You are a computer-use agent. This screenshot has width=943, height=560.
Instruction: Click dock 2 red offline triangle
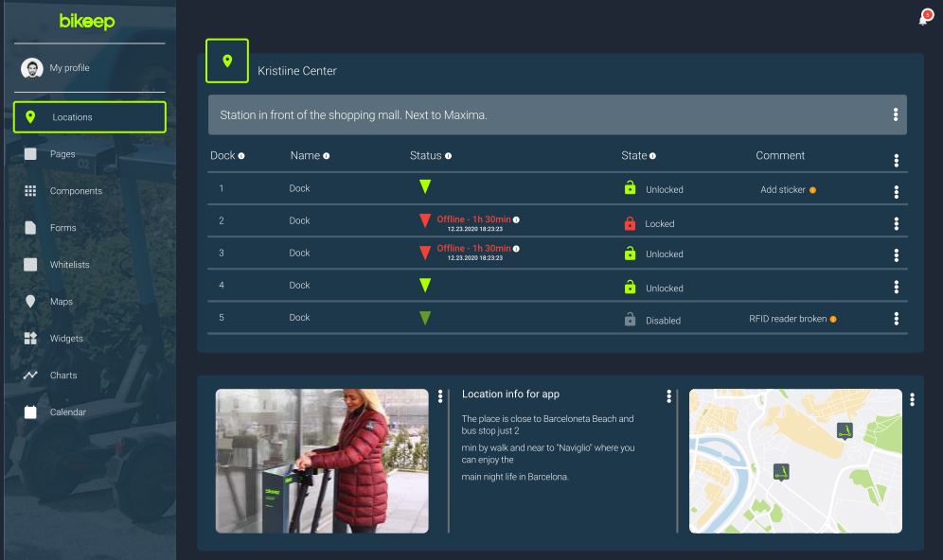click(425, 220)
